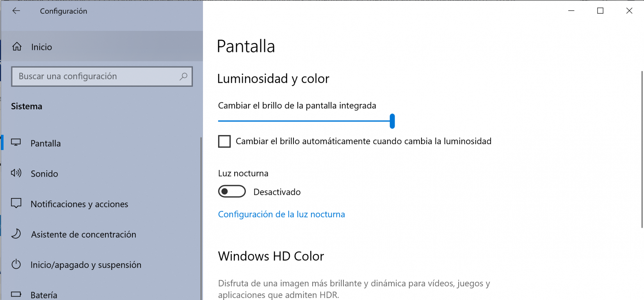Screen dimensions: 644x300
Task: Click the Sonido speaker icon
Action: pos(16,173)
